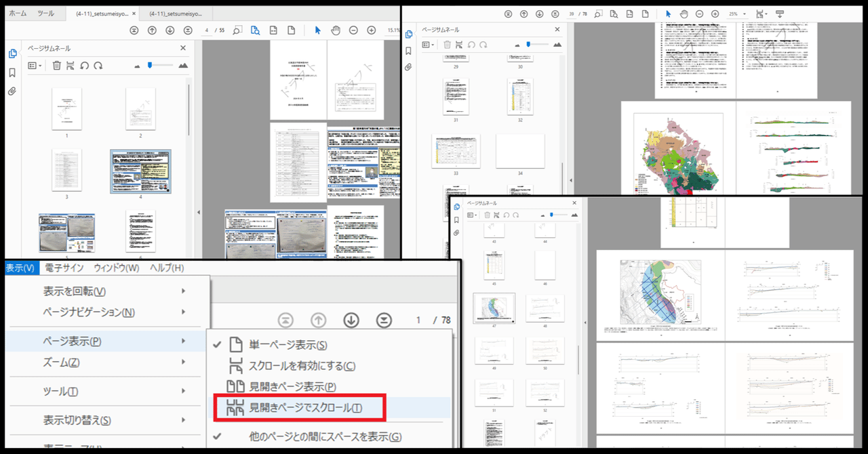Rotate pages counterclockwise in the thumbnail panel
This screenshot has width=868, height=454.
85,66
